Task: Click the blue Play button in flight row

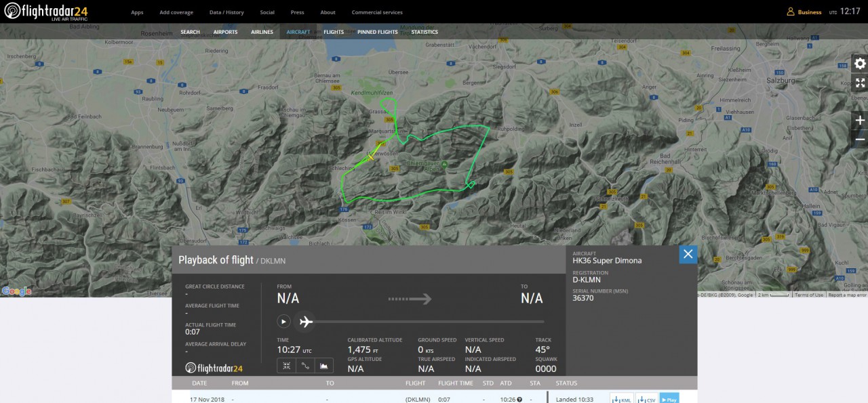Action: coord(669,400)
